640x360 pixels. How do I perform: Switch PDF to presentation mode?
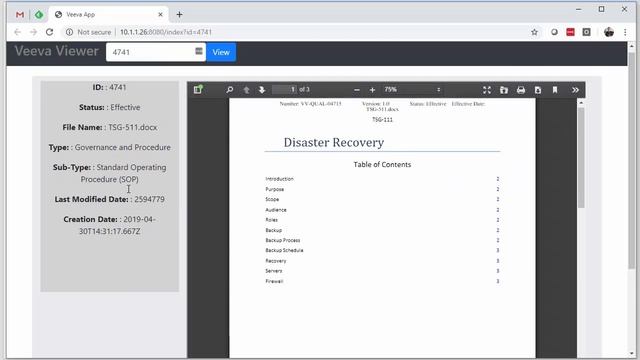tap(487, 90)
